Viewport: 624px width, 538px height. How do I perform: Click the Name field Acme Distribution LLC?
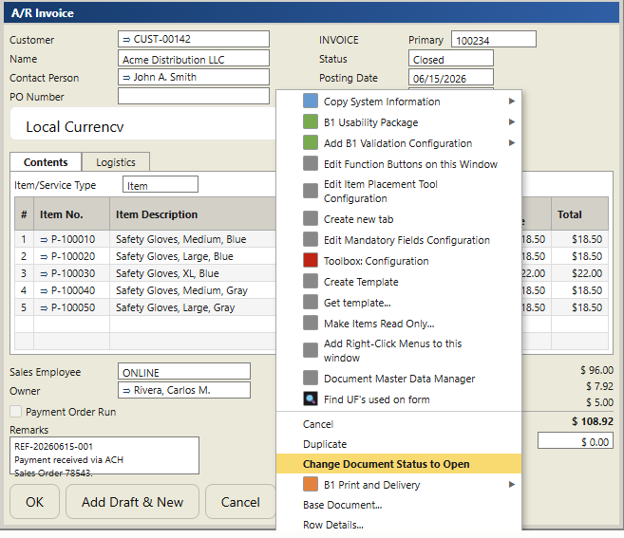194,58
